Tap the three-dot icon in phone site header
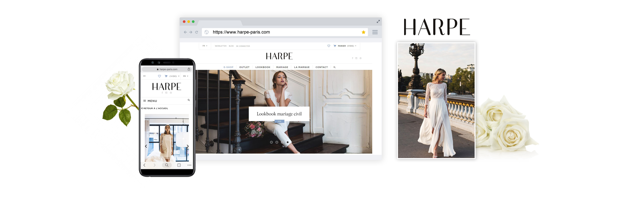This screenshot has height=209, width=644. coord(144,76)
